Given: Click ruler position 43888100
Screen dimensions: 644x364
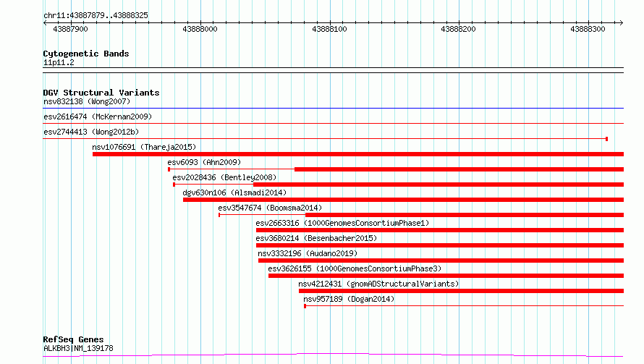Looking at the screenshot, I should 329,29.
